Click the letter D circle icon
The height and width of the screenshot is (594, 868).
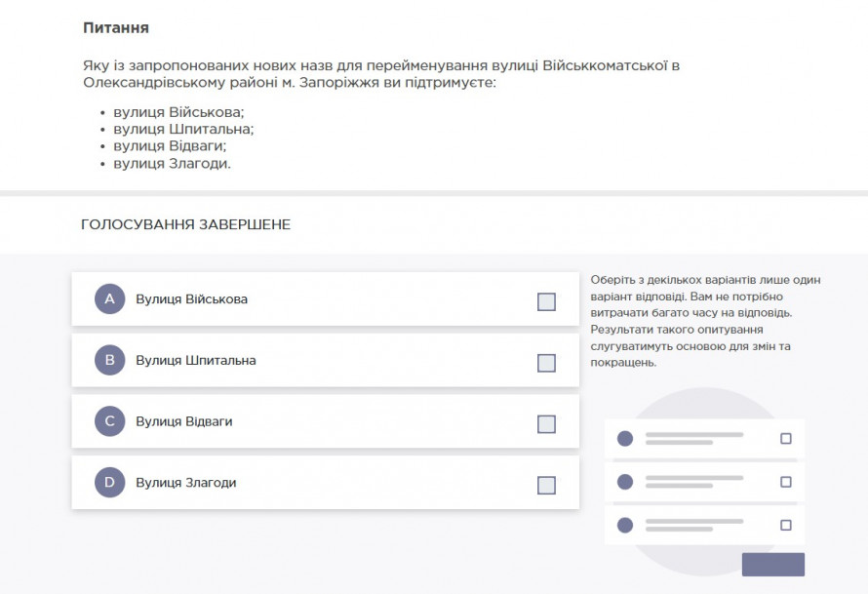tap(109, 482)
